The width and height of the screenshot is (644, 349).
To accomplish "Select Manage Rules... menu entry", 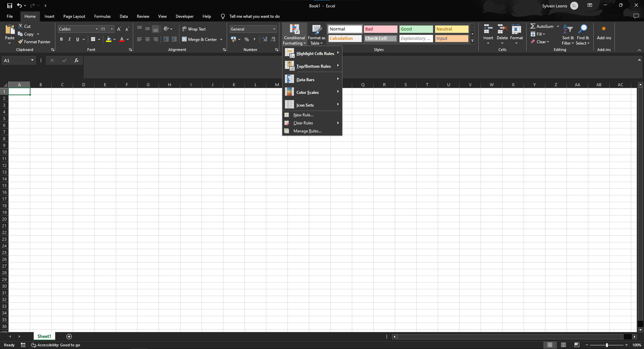I will tap(307, 131).
